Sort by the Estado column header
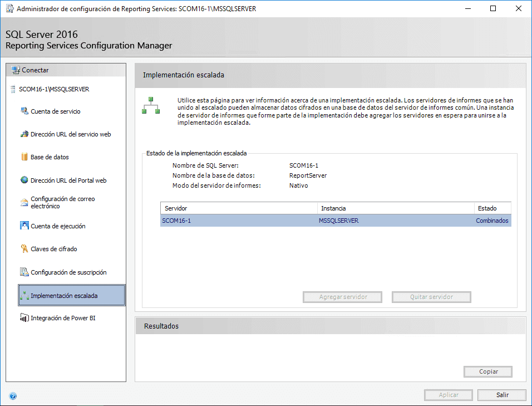532x406 pixels. [x=492, y=208]
